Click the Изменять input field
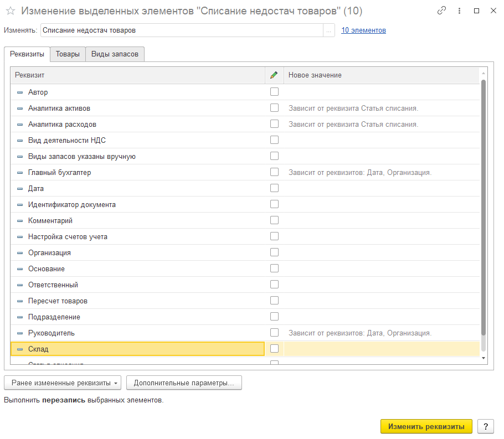 pyautogui.click(x=182, y=30)
